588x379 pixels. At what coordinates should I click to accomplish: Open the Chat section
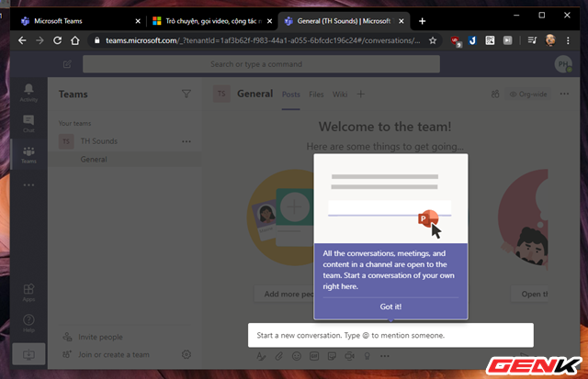point(28,122)
